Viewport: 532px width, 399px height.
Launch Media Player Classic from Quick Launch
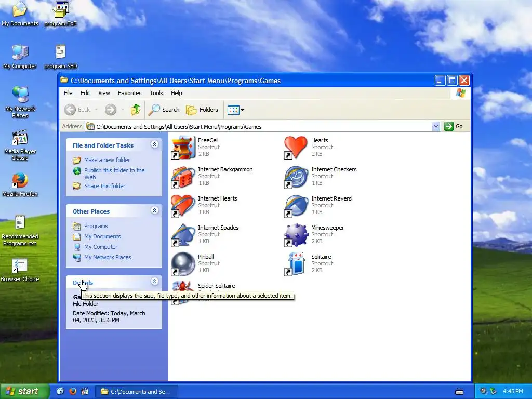[85, 391]
